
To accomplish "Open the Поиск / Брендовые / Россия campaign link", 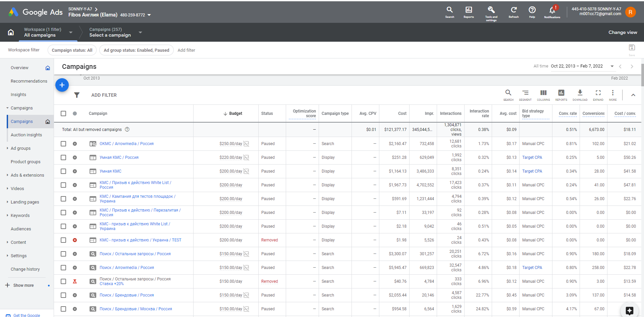I will [126, 295].
